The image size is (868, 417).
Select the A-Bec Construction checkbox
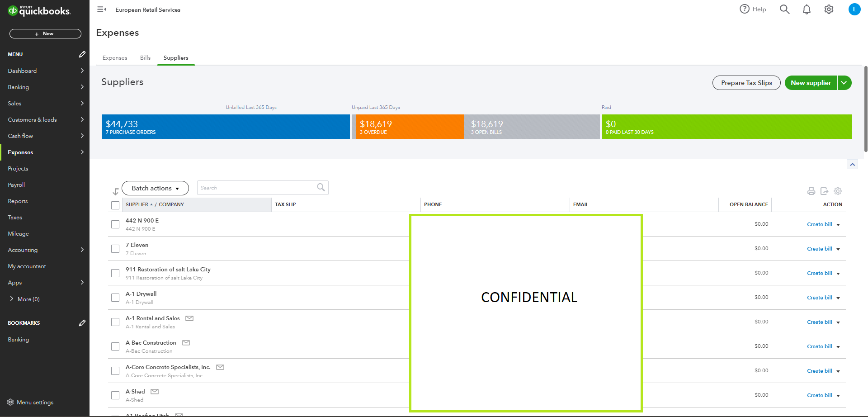click(115, 346)
